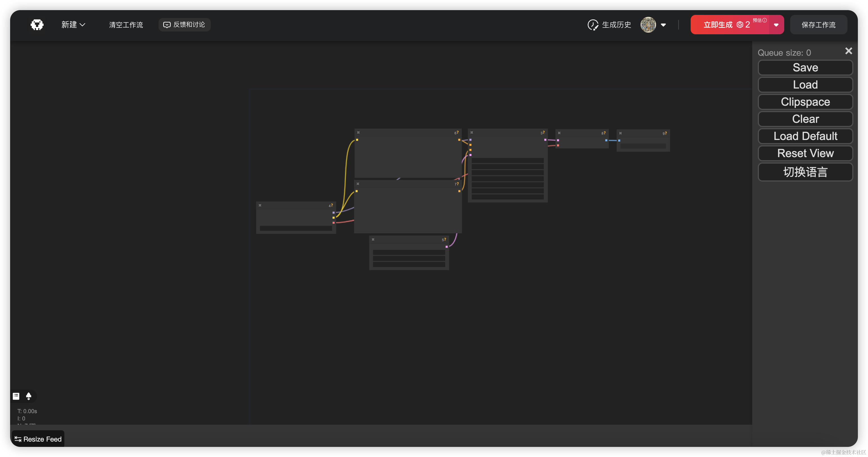Click the question mark badge on node 3
868x457 pixels.
click(x=544, y=132)
